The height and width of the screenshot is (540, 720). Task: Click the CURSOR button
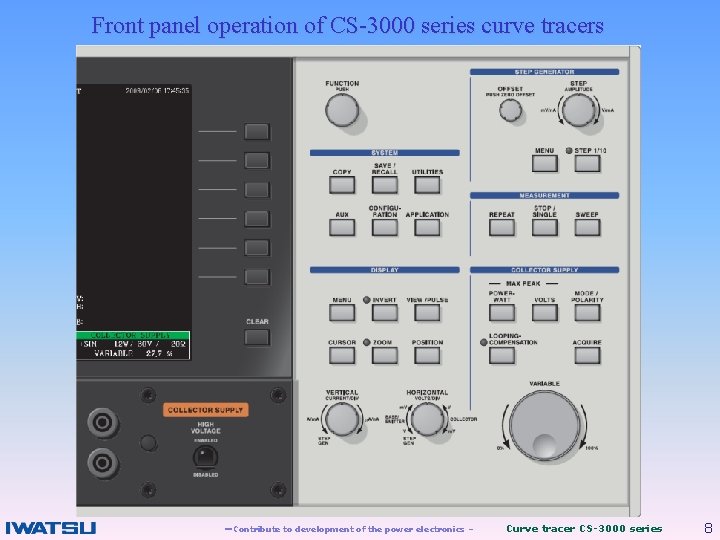click(342, 355)
